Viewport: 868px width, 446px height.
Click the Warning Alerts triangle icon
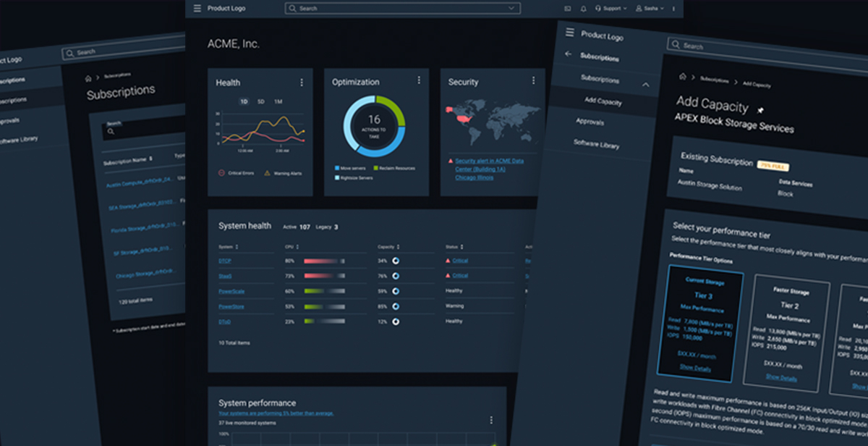pyautogui.click(x=267, y=173)
